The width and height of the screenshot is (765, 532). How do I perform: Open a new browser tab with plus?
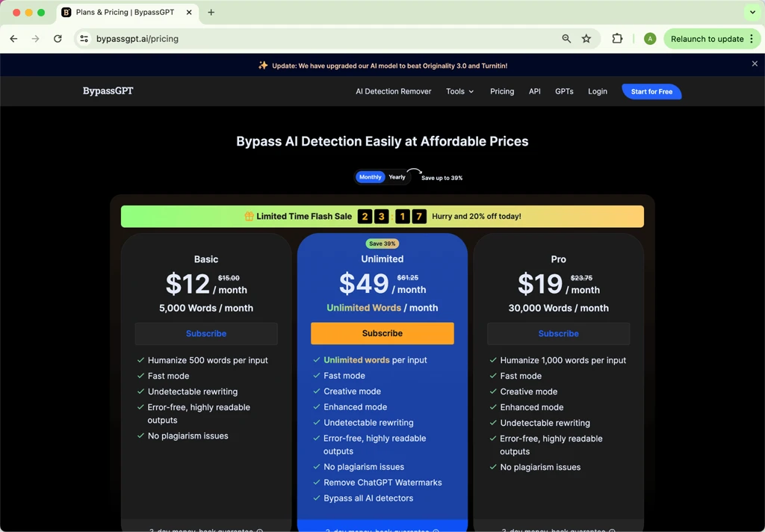click(x=211, y=12)
